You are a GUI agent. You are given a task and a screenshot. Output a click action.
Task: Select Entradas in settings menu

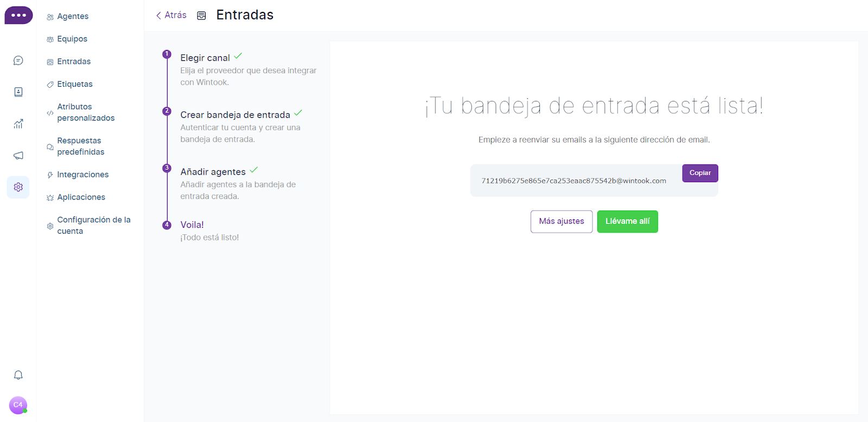[74, 62]
